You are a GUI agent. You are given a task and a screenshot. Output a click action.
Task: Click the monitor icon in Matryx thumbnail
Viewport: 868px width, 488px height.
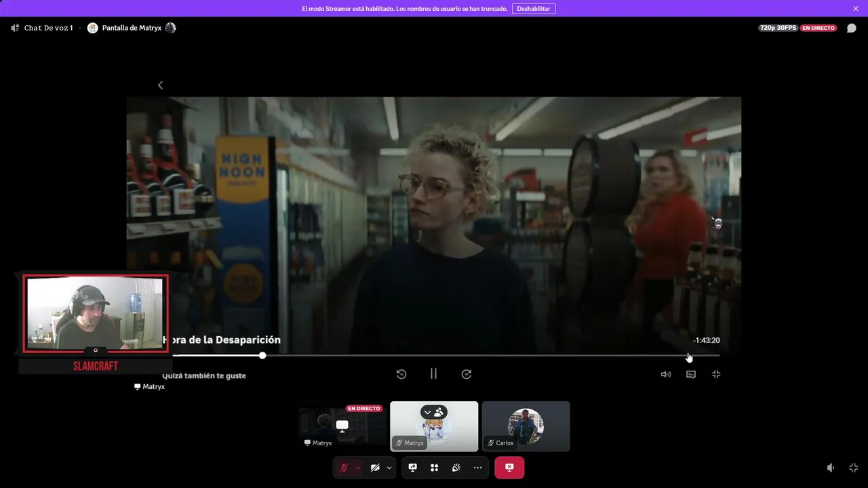coord(342,426)
